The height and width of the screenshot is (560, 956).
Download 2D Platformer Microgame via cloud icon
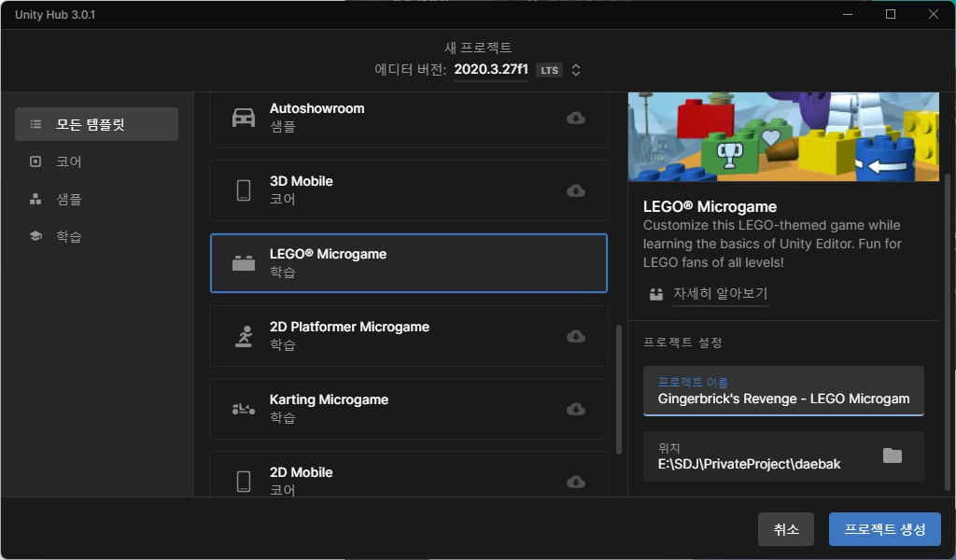tap(575, 336)
